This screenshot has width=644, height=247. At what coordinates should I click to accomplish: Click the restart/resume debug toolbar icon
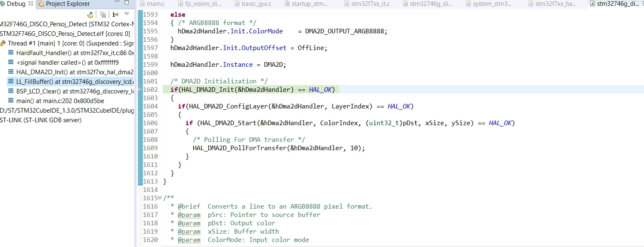[90, 15]
